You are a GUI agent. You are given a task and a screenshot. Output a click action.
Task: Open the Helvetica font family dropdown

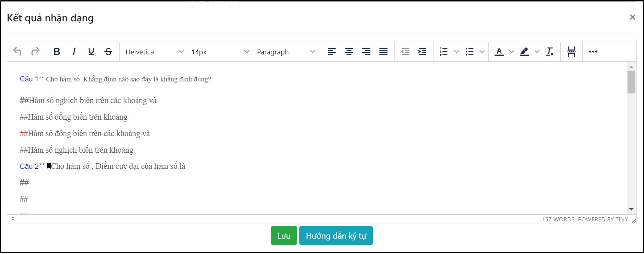[154, 52]
